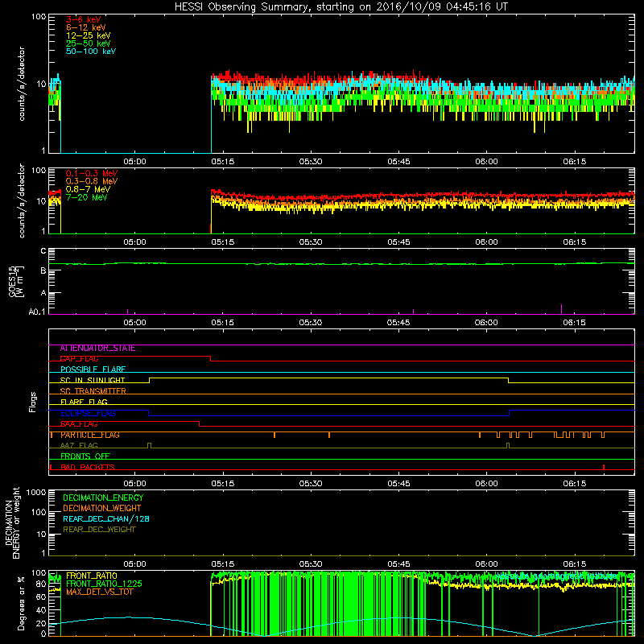This screenshot has height=644, width=644.
Task: Select the PARTICLE_FLAG label
Action: coord(90,435)
